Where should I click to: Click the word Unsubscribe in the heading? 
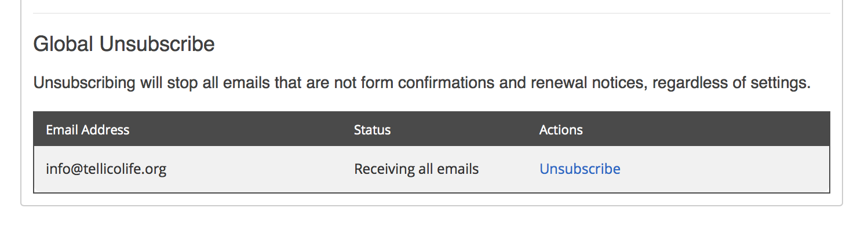click(x=157, y=43)
